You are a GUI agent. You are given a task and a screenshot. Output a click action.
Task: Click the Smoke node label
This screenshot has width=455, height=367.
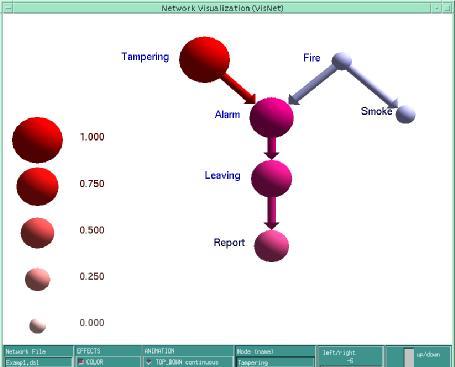pos(376,111)
